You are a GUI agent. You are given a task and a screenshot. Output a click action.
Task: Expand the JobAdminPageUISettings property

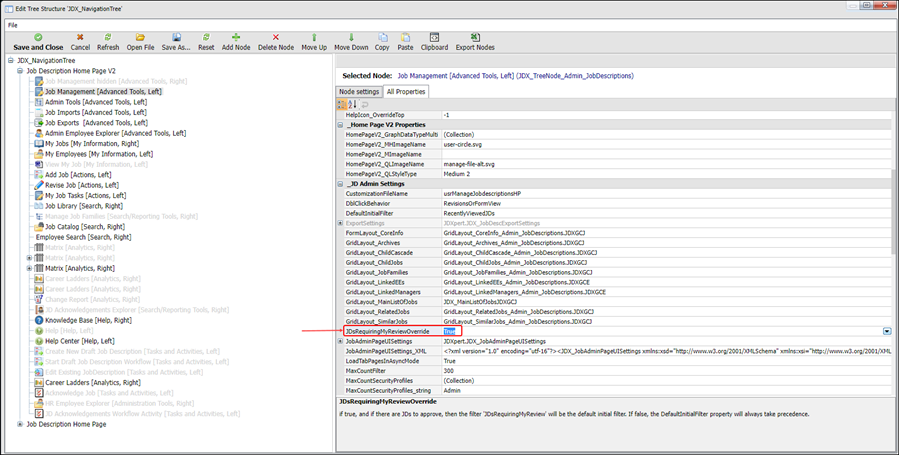(x=340, y=342)
